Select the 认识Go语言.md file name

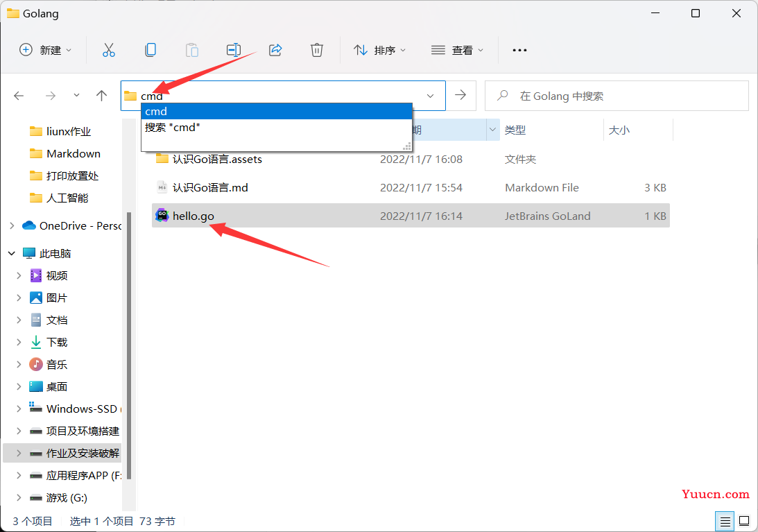click(210, 187)
